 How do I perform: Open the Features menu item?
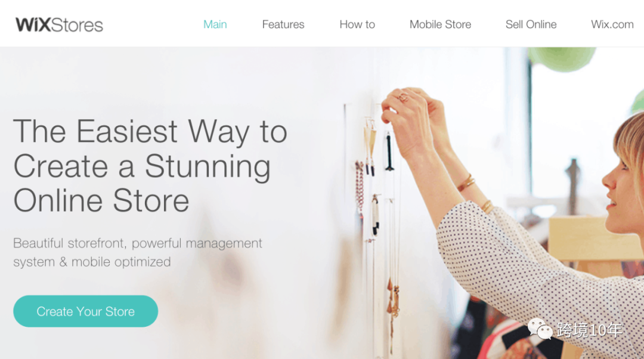(283, 24)
